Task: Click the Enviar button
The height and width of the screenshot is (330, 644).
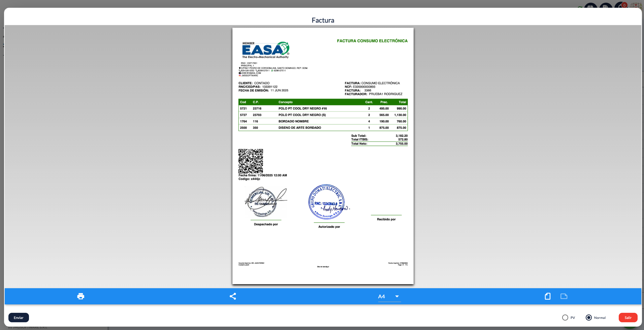Action: [19, 318]
